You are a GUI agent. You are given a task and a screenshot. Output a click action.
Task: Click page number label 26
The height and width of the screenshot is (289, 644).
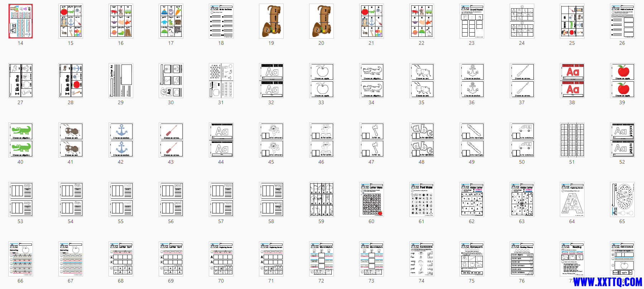pos(622,43)
